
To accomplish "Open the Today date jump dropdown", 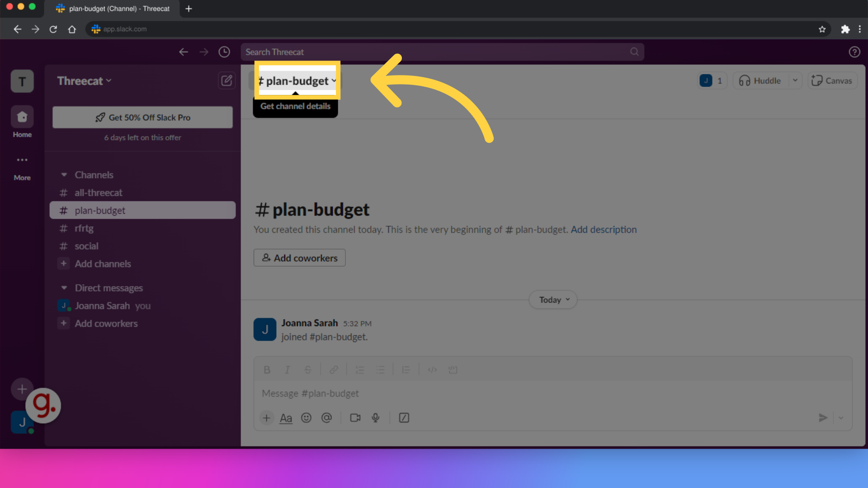I will (553, 300).
